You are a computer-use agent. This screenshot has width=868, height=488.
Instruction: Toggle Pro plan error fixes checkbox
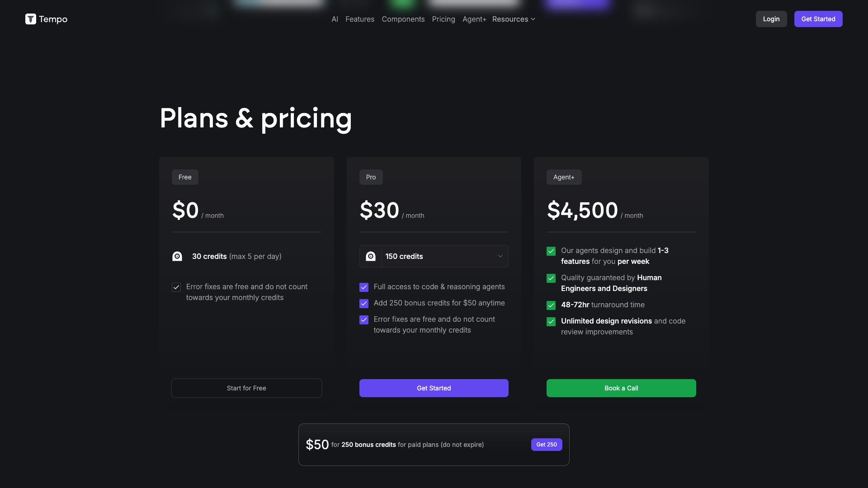tap(364, 320)
